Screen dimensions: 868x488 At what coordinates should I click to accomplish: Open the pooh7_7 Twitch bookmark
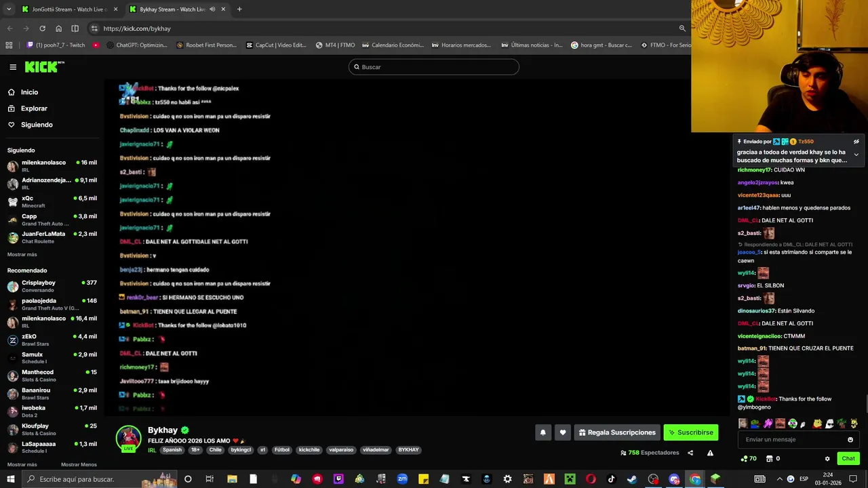[56, 45]
